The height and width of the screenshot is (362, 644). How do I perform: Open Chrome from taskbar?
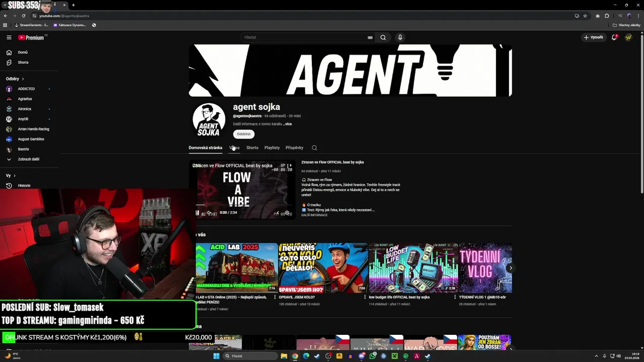tap(295, 356)
